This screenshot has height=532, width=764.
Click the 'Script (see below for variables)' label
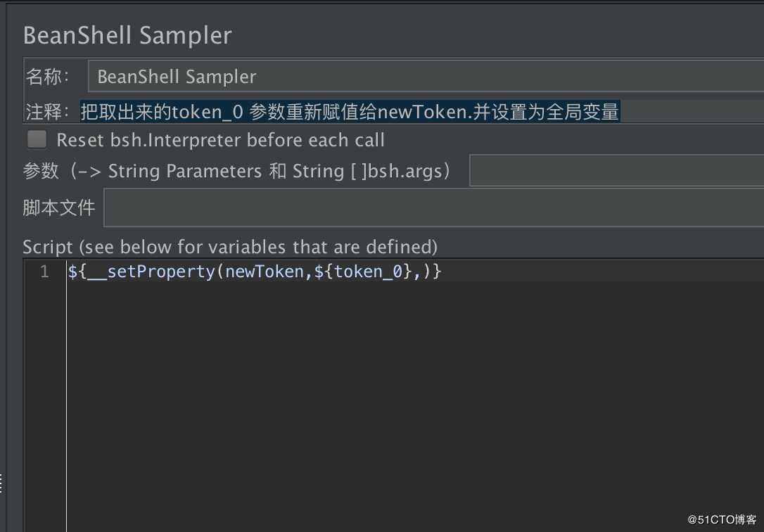coord(230,247)
